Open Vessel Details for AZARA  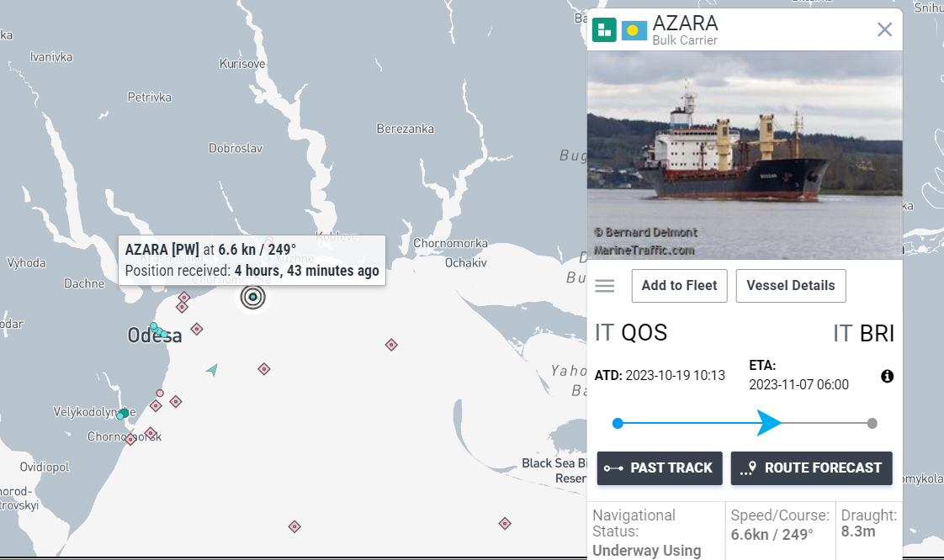[790, 286]
